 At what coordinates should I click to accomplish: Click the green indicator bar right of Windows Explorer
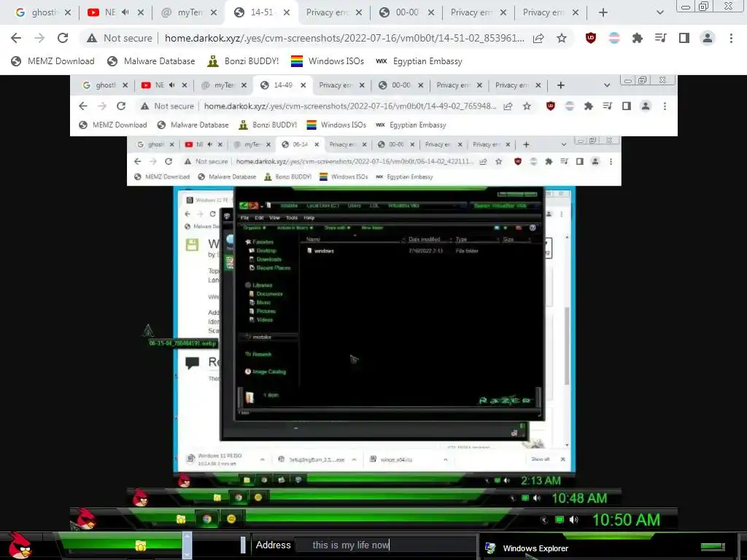click(713, 547)
